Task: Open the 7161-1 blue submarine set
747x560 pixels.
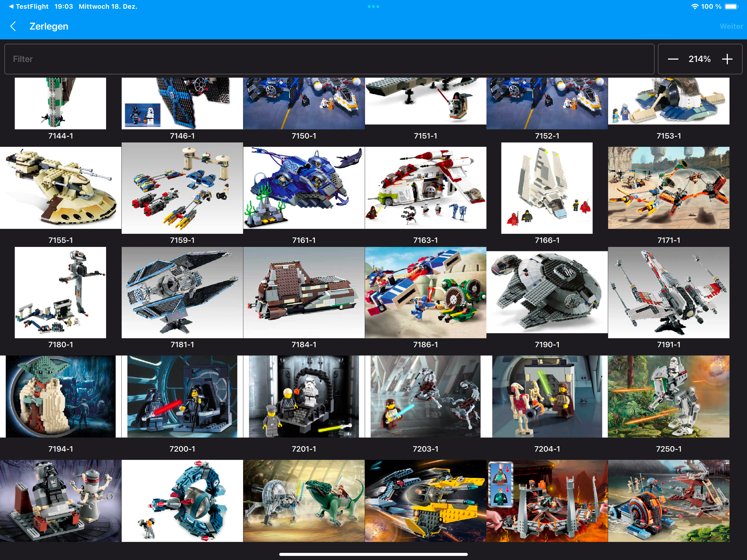Action: point(304,188)
